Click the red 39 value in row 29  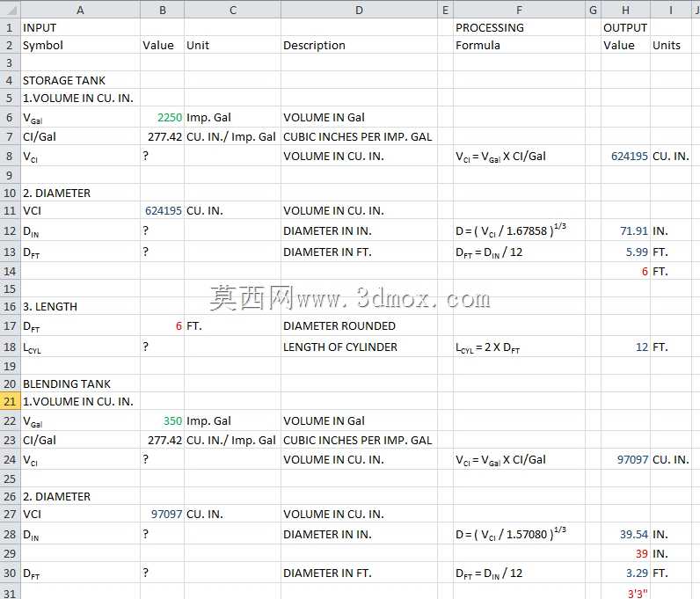point(625,553)
